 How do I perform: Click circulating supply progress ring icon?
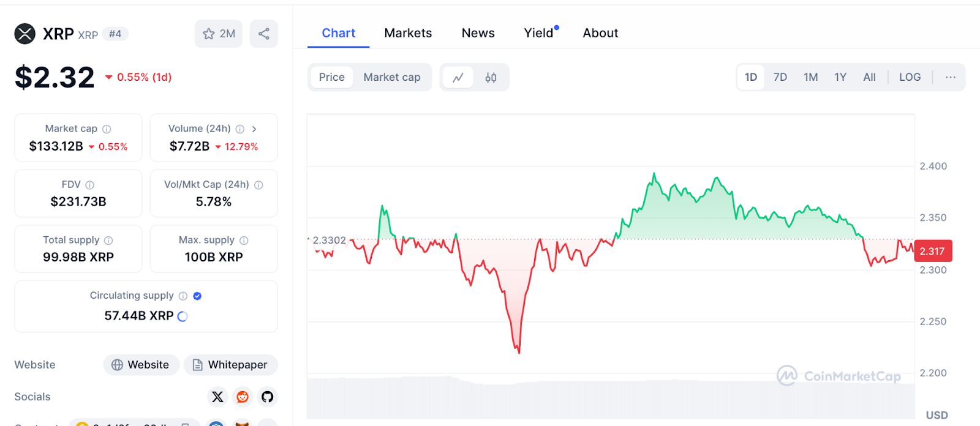point(183,316)
